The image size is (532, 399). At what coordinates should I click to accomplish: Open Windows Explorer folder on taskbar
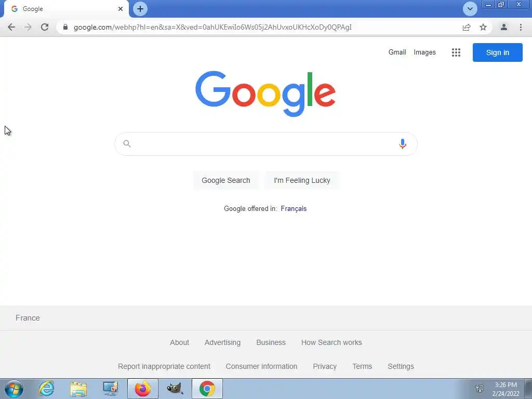coord(78,389)
